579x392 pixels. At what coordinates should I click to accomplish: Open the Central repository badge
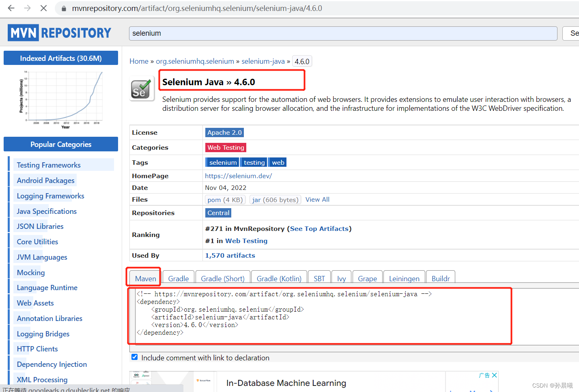tap(218, 213)
